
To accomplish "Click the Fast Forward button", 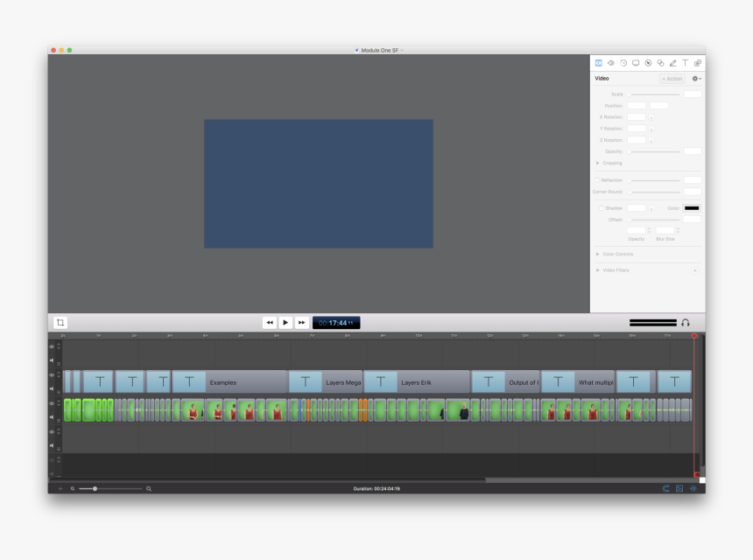I will (301, 323).
